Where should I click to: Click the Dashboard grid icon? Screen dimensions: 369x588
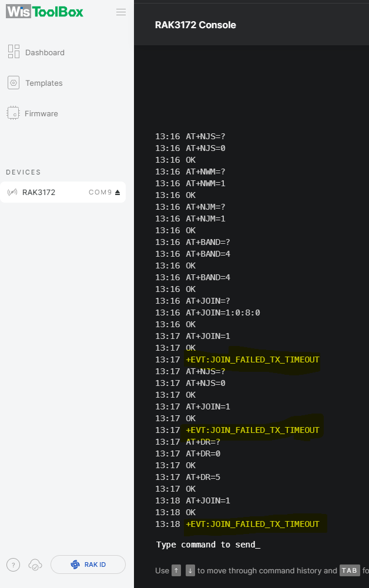[14, 52]
